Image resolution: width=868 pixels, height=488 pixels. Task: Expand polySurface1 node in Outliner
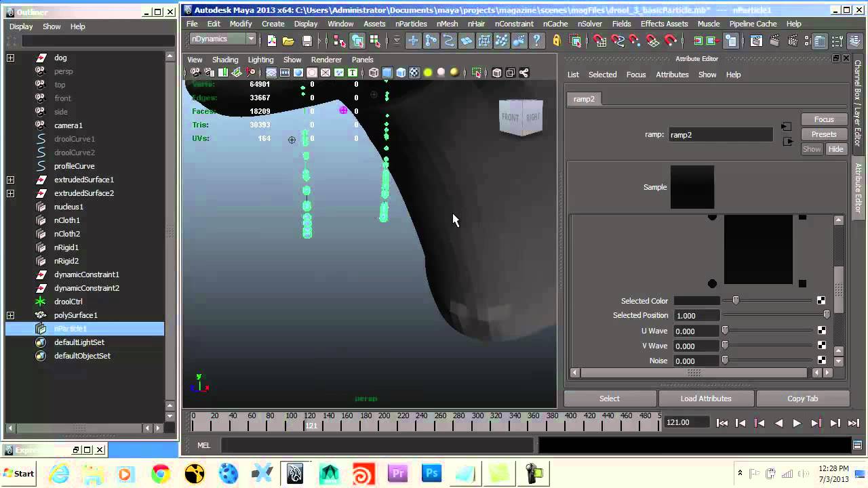click(x=10, y=315)
